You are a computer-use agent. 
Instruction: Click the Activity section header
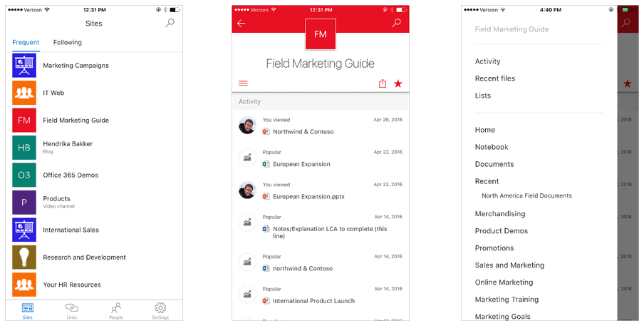tap(321, 101)
